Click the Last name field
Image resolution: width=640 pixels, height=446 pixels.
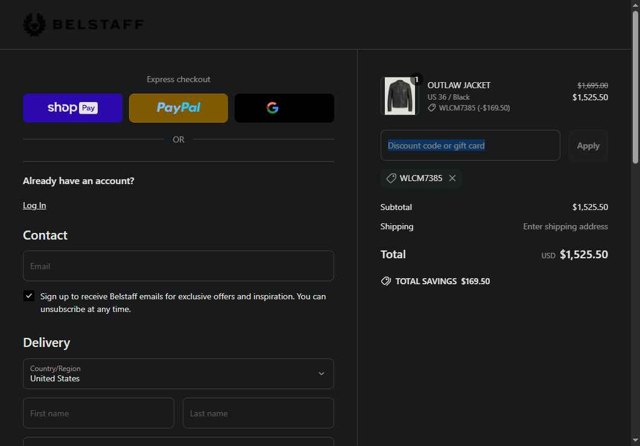tap(258, 413)
